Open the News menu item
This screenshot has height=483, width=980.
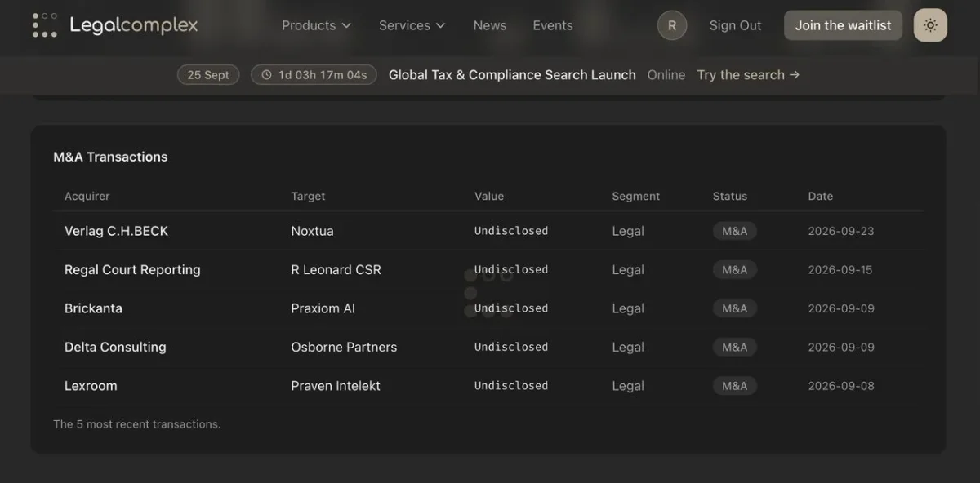click(x=490, y=25)
